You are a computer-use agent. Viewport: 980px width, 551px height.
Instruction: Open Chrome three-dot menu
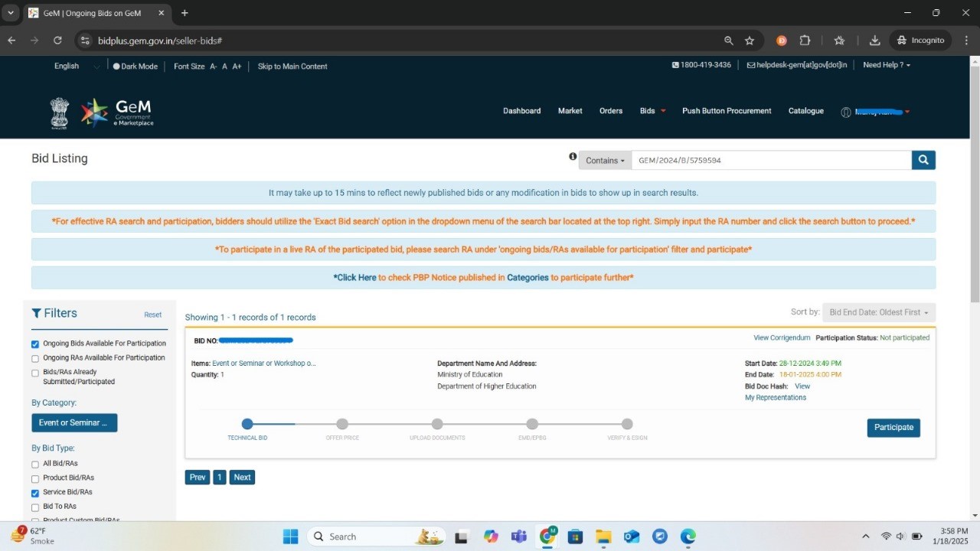(x=965, y=41)
